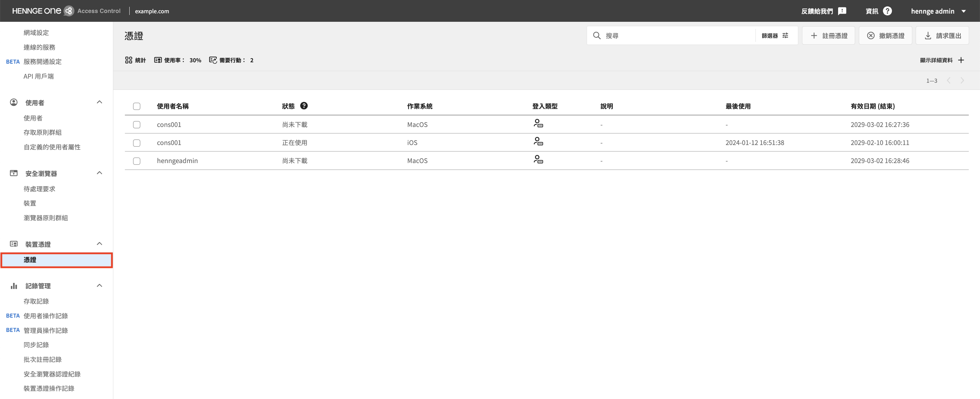The image size is (980, 399).
Task: Open 待處理要求 in the sidebar
Action: point(39,189)
